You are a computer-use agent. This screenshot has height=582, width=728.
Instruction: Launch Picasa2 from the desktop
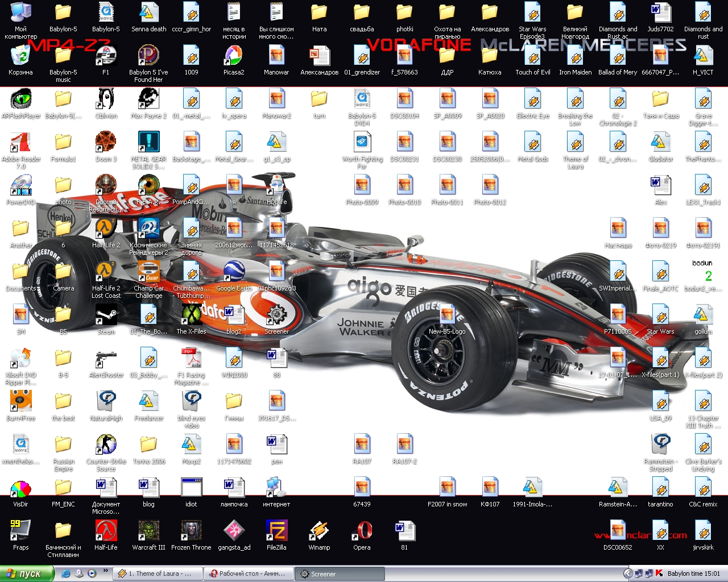(234, 60)
